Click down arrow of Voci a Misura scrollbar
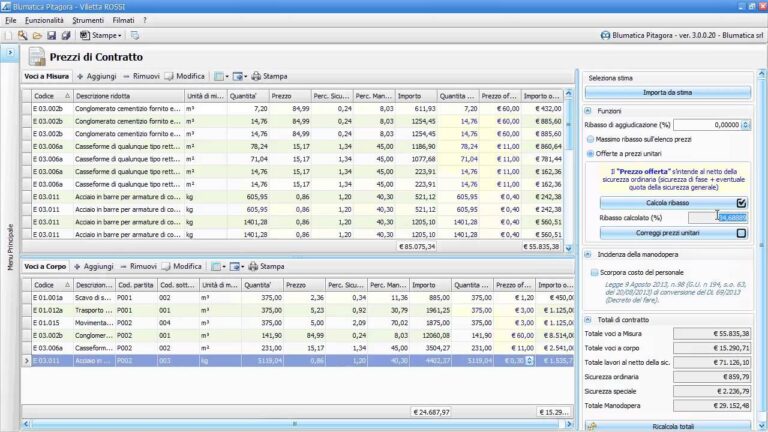This screenshot has height=432, width=768. click(569, 248)
